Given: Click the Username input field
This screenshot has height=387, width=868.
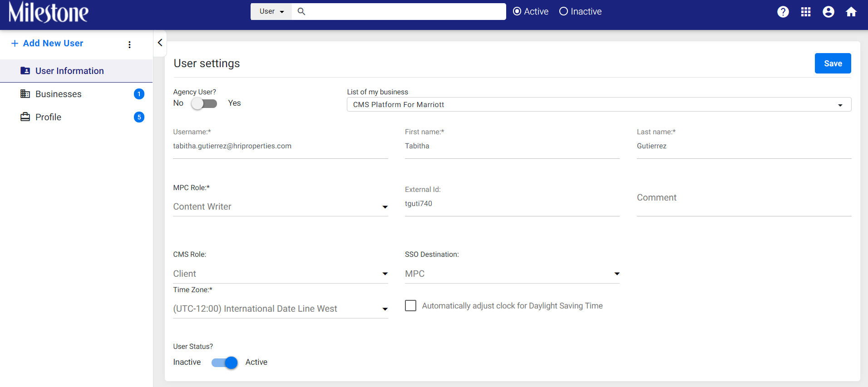Looking at the screenshot, I should pyautogui.click(x=281, y=146).
